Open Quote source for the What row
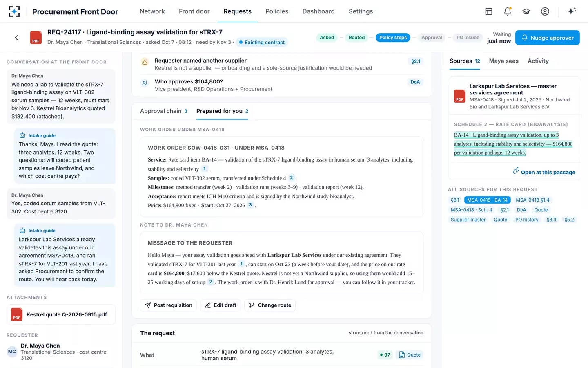 [410, 355]
